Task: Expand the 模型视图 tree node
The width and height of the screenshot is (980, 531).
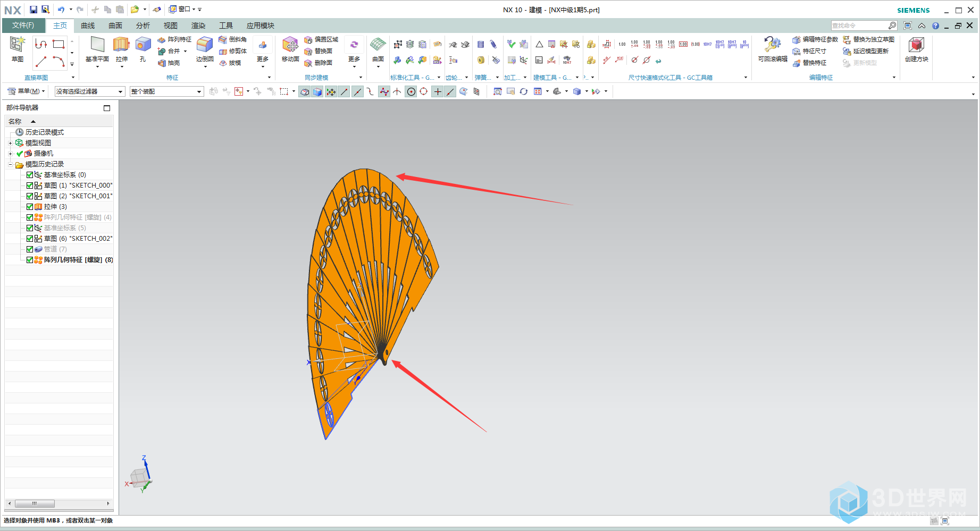Action: (x=10, y=143)
